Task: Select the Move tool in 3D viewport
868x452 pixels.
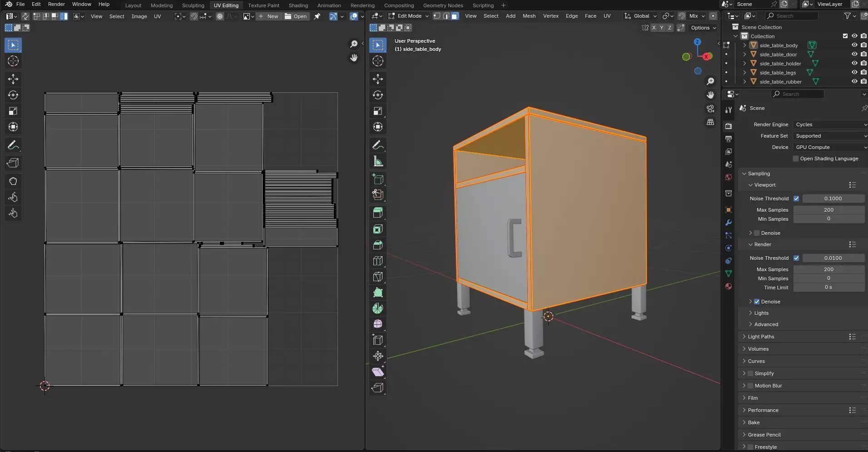Action: pos(378,79)
